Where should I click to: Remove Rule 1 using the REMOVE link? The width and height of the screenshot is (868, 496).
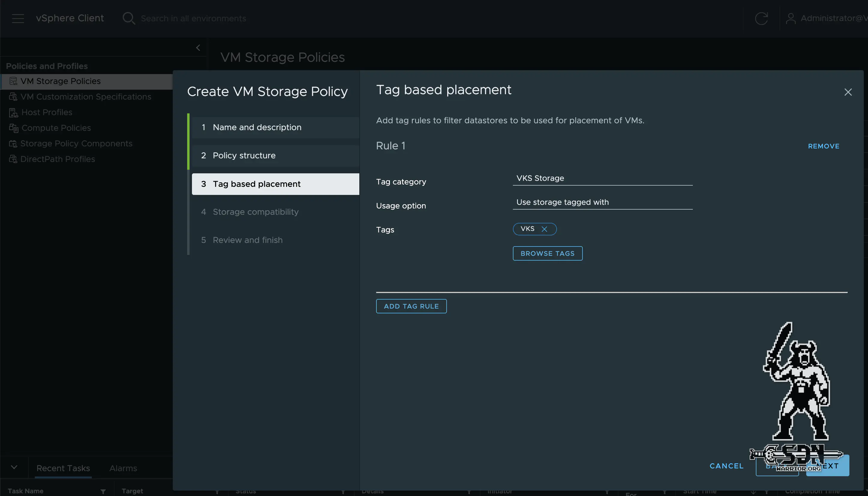click(824, 146)
